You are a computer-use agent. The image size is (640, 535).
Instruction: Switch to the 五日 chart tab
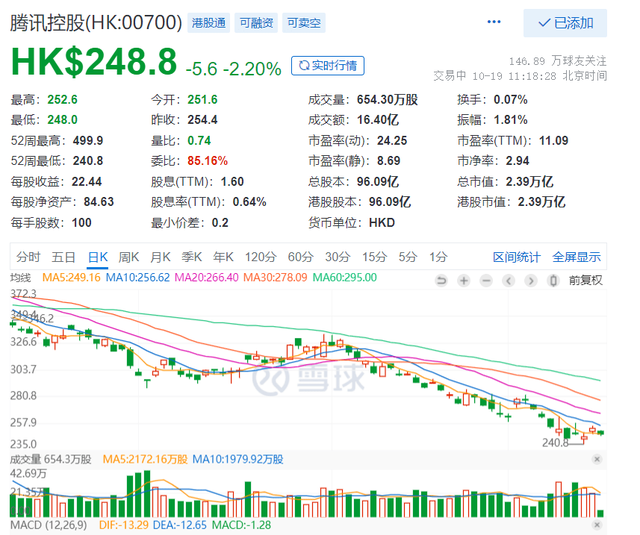(x=63, y=257)
